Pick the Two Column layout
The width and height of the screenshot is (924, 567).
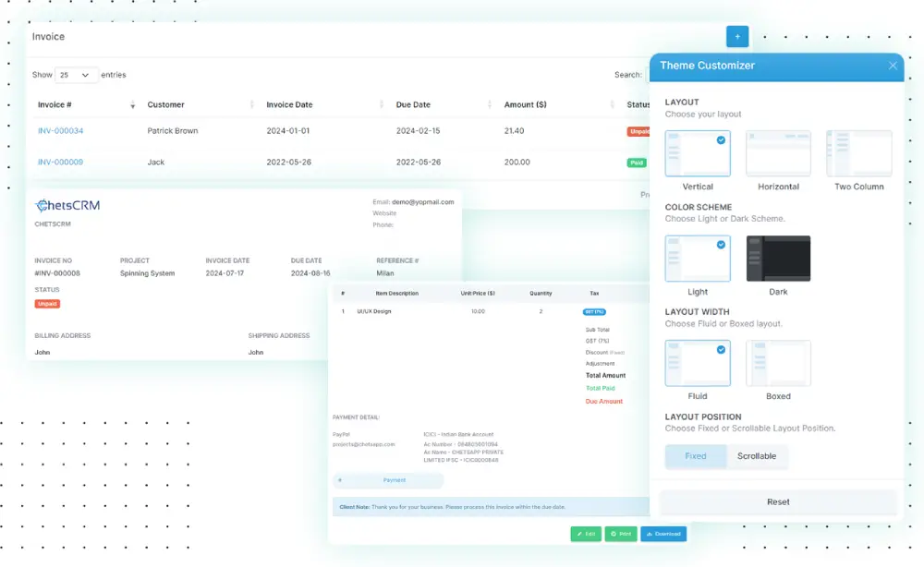click(859, 153)
